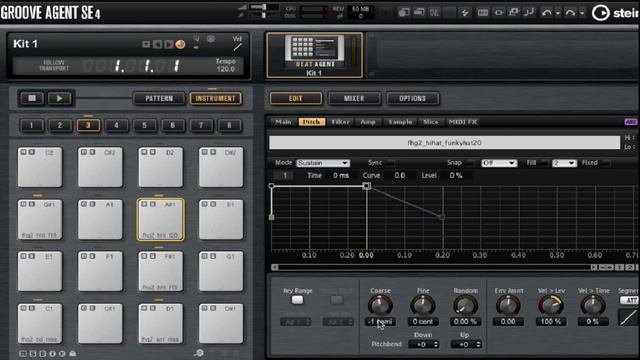
Task: Open the Fill value 2 dropdown
Action: 564,163
